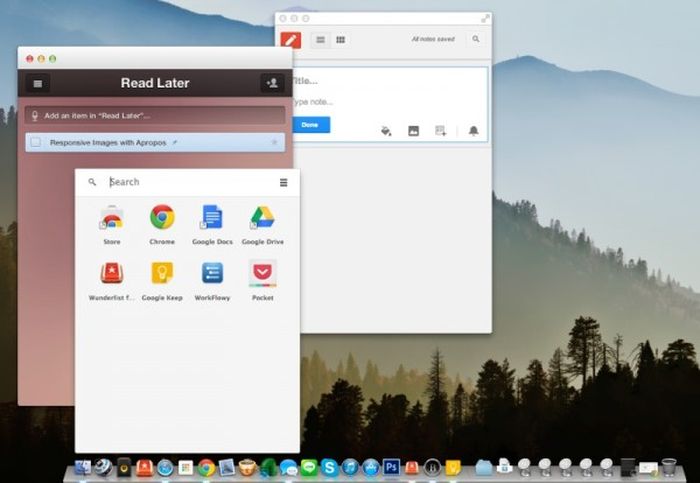Select the 'Responsive Images with Apropos' task text
The image size is (700, 483).
click(108, 142)
